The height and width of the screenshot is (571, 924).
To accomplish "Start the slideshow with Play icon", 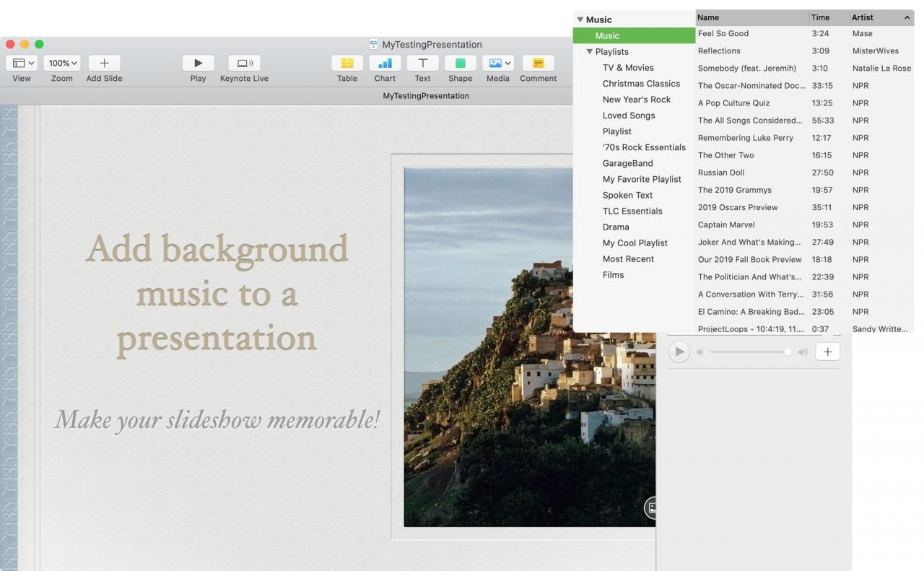I will [x=198, y=64].
